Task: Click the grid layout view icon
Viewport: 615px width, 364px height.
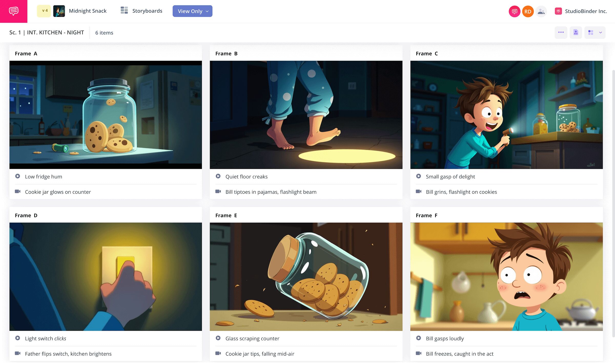Action: coord(591,33)
